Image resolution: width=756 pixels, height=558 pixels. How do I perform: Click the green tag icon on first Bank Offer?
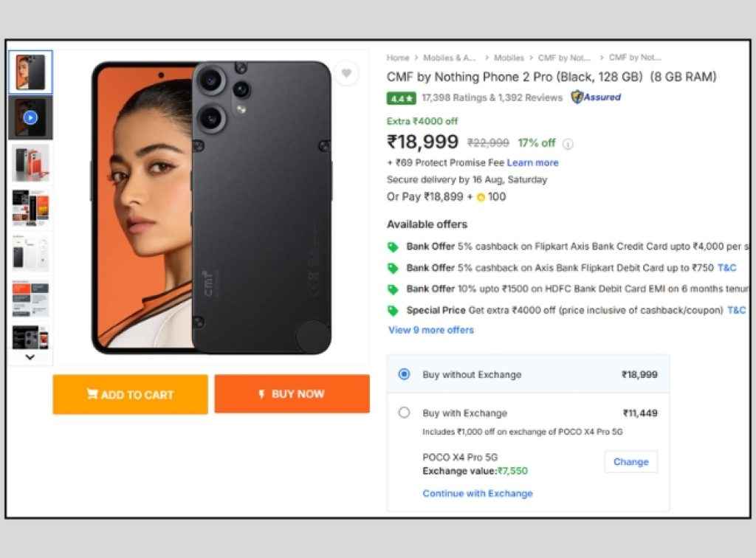[393, 248]
